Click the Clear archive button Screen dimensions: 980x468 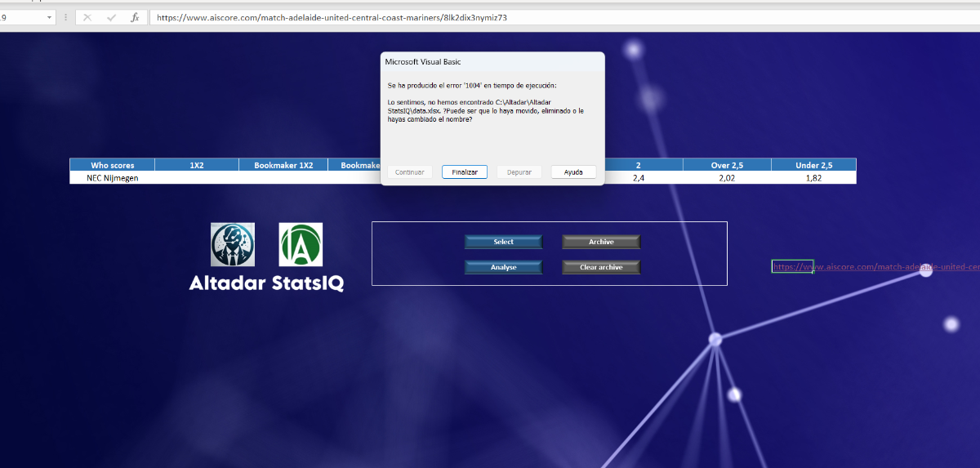[x=601, y=267]
